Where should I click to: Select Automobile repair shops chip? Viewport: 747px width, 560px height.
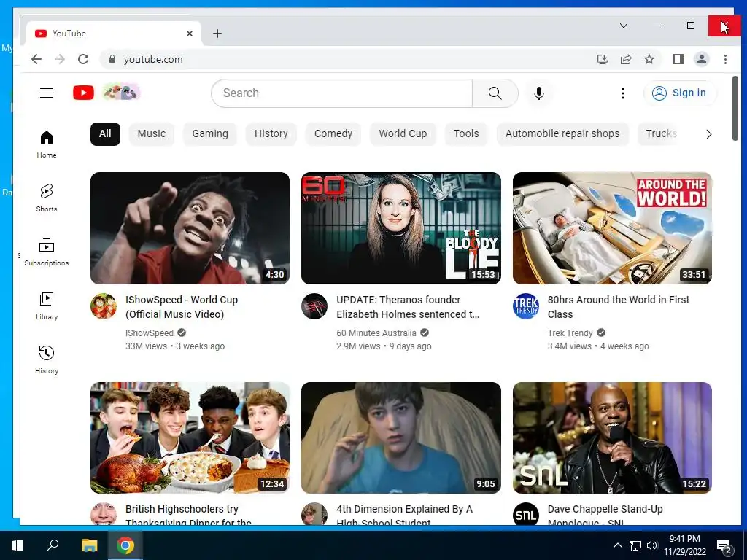click(562, 134)
